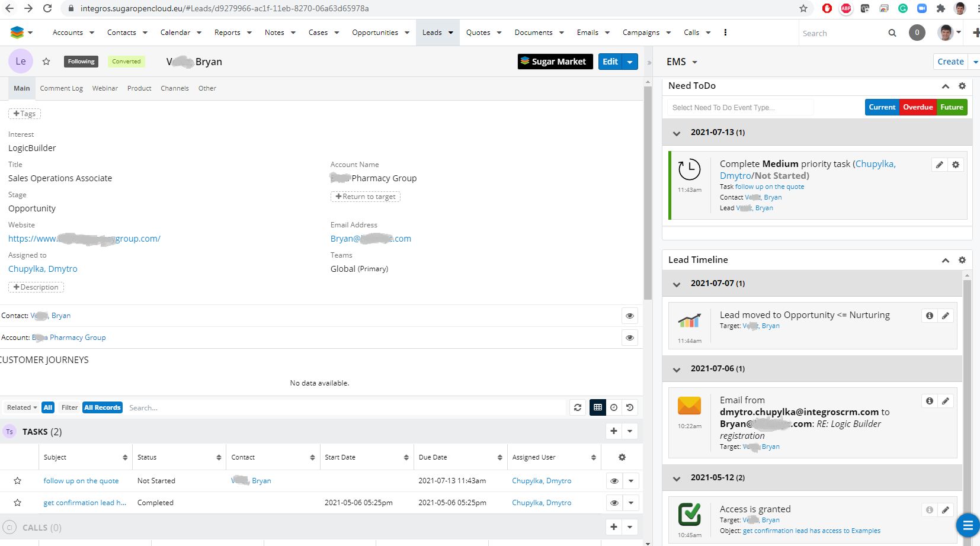The width and height of the screenshot is (980, 546).
Task: Open the EMS dashboard dropdown
Action: (x=695, y=62)
